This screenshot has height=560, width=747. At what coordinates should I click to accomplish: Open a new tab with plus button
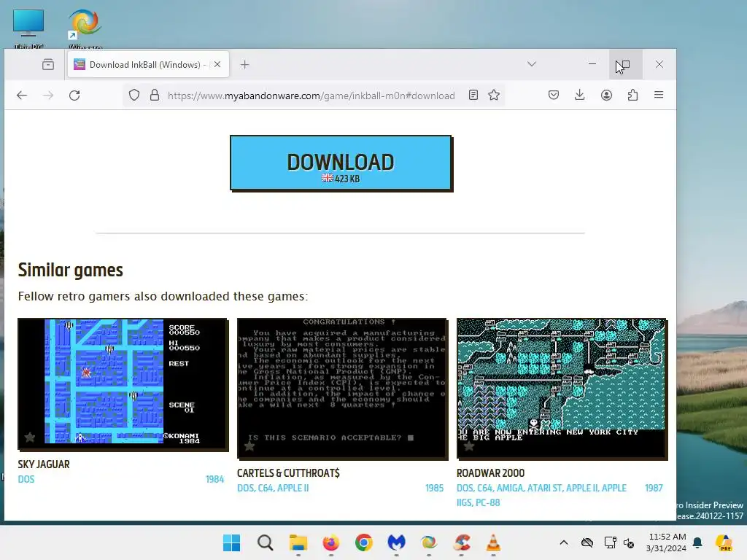[x=244, y=64]
